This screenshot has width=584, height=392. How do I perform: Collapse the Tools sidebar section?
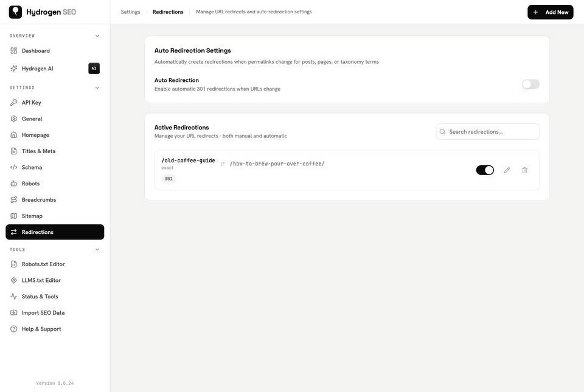tap(97, 250)
